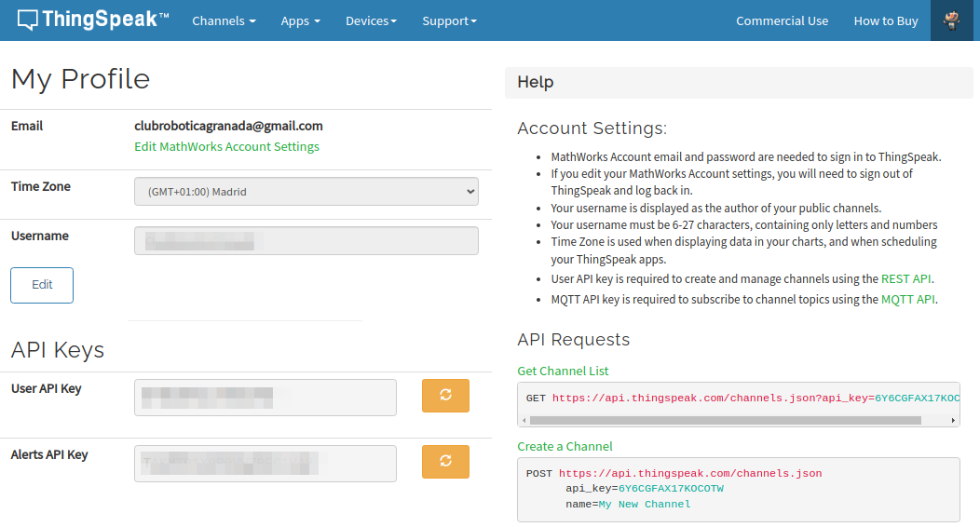Expand the Devices menu
This screenshot has height=527, width=980.
(372, 20)
